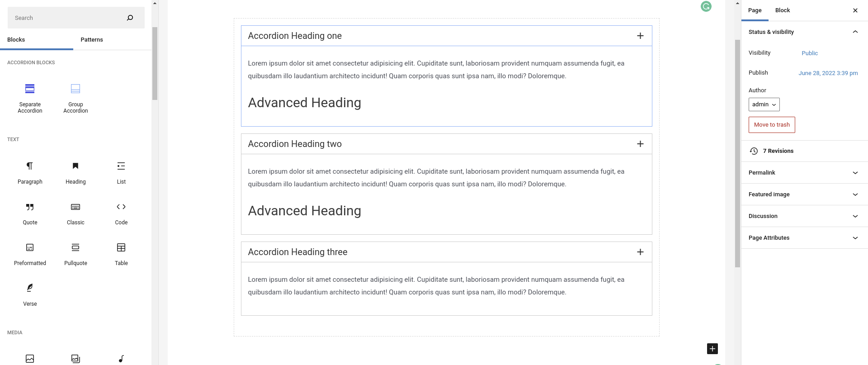Insert a Code block
868x365 pixels.
point(121,213)
